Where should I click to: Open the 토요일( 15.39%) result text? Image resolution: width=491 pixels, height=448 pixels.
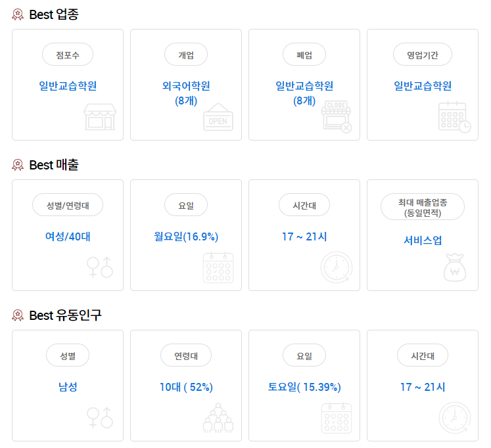coord(304,387)
